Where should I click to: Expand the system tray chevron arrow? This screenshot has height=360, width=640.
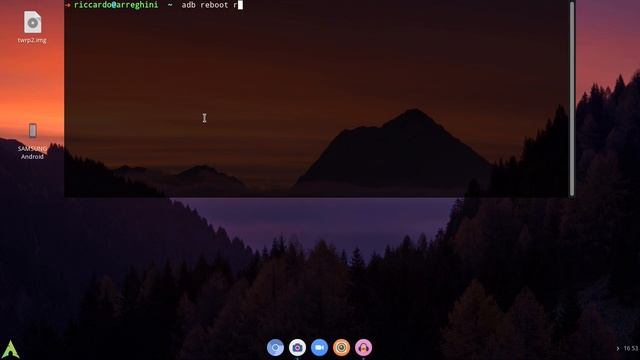click(618, 348)
